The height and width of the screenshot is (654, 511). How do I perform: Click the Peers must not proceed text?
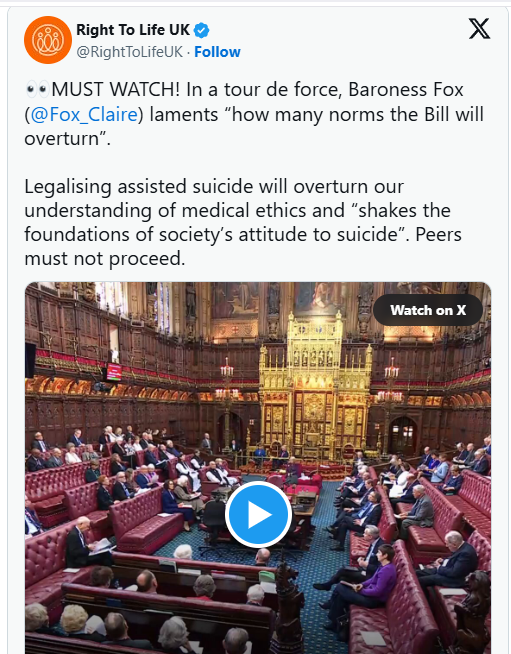pyautogui.click(x=243, y=246)
